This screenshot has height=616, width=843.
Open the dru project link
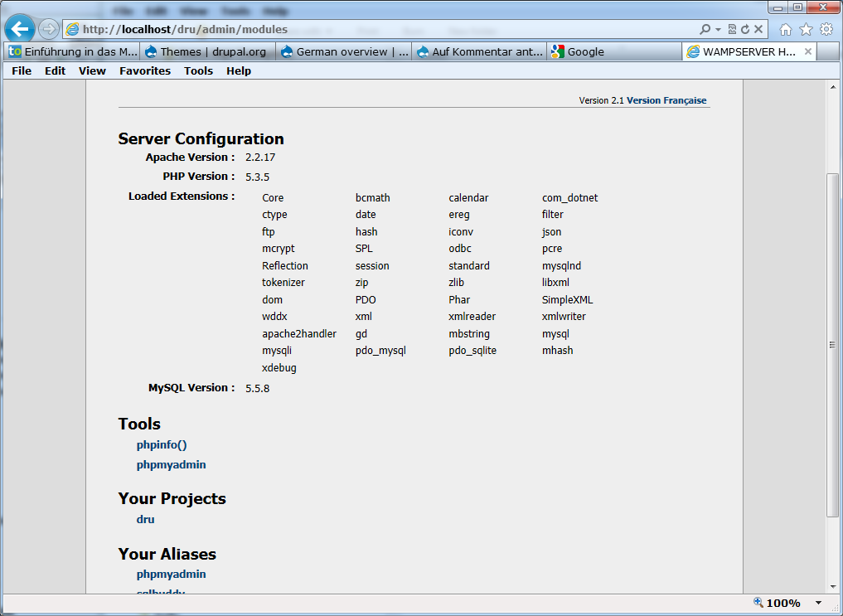point(146,520)
